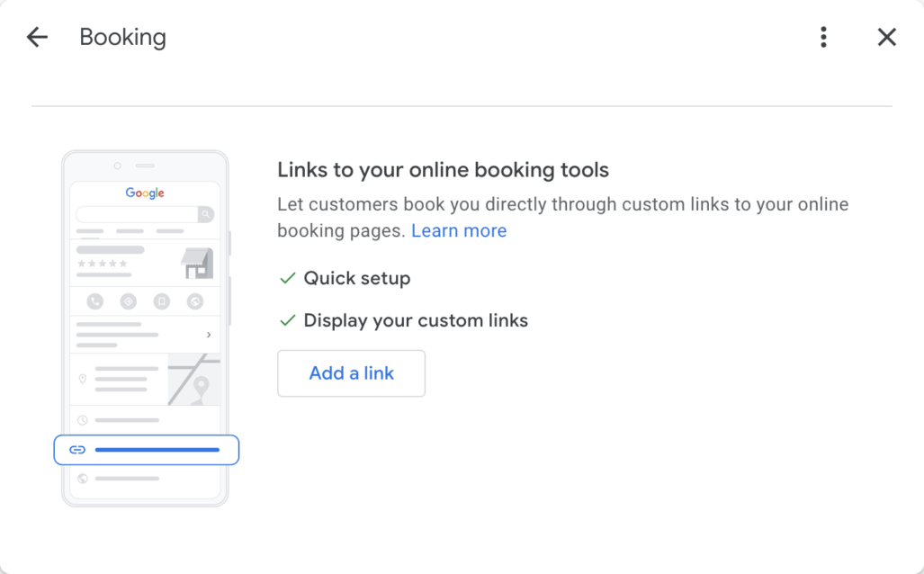Screen dimensions: 924x574
Task: Click the storefront icon in the illustration
Action: (x=197, y=263)
